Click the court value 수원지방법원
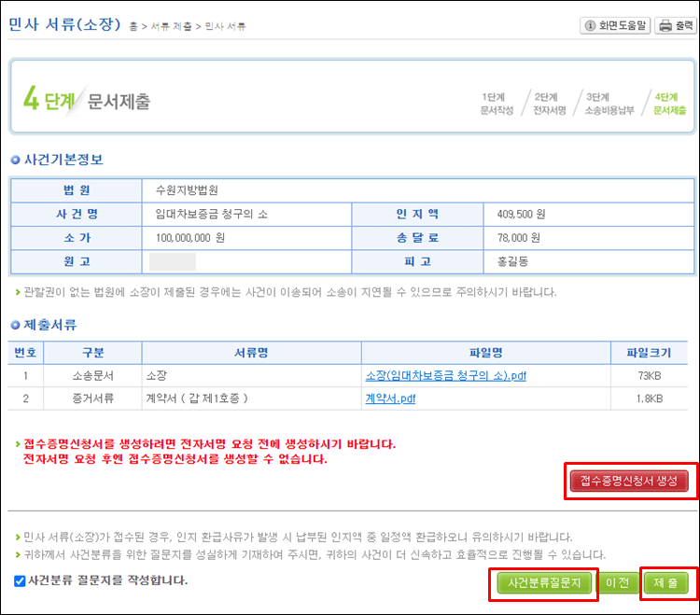The width and height of the screenshot is (700, 615). tap(187, 190)
